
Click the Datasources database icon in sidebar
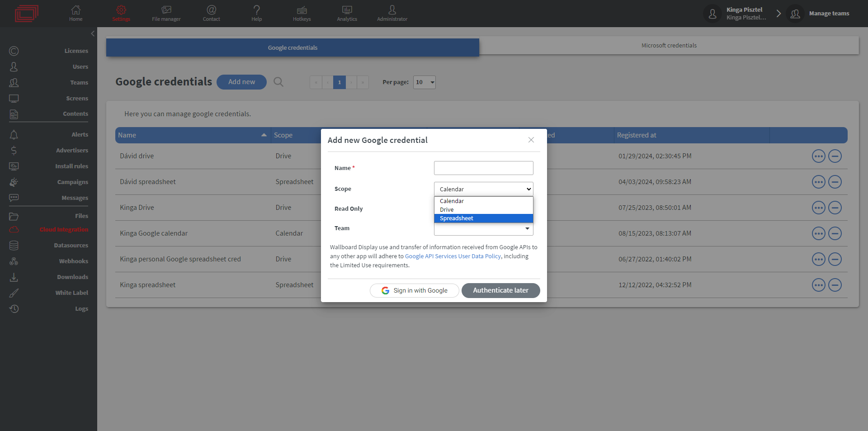14,246
